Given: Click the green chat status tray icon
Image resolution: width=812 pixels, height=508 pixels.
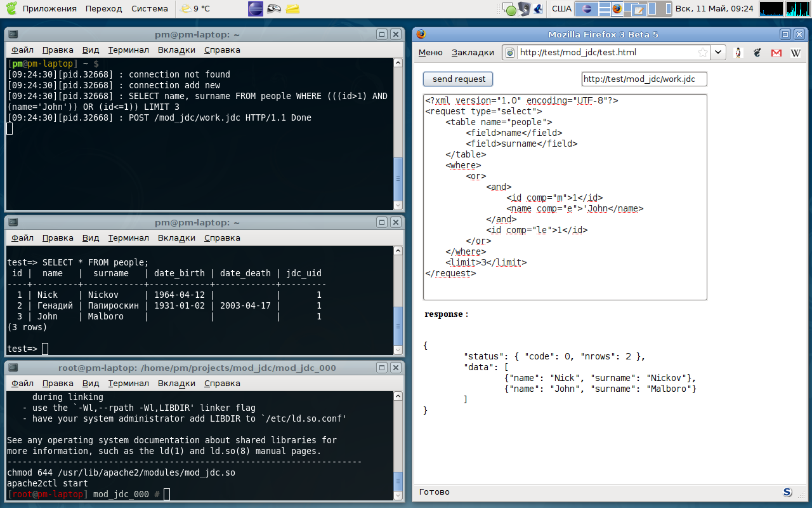Looking at the screenshot, I should (x=509, y=9).
